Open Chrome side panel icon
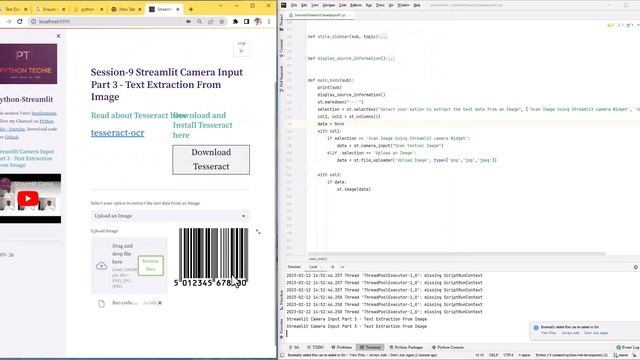 (x=247, y=21)
